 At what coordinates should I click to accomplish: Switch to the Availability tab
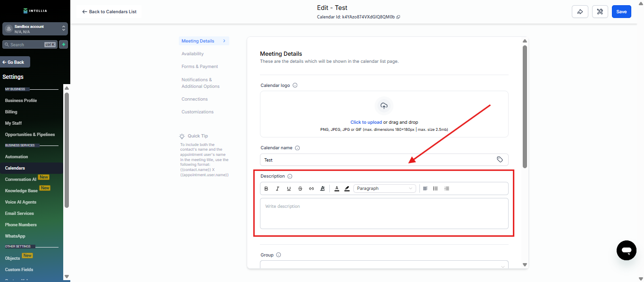pyautogui.click(x=192, y=54)
